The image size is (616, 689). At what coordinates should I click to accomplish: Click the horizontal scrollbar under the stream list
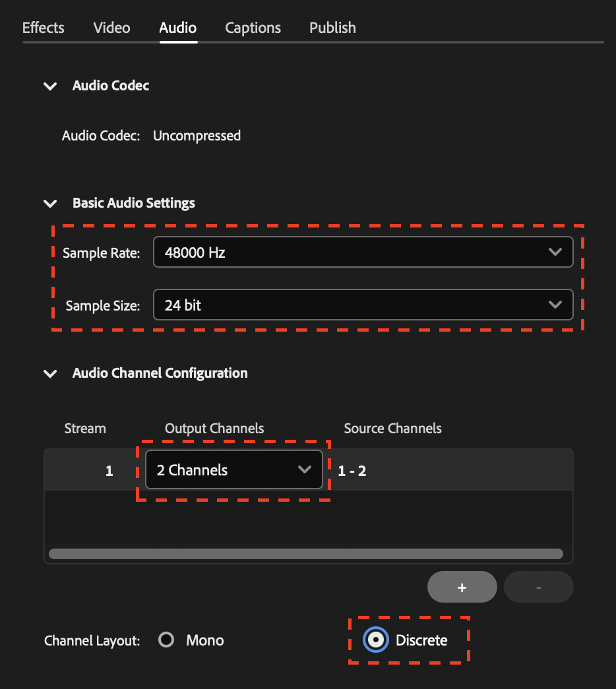307,553
